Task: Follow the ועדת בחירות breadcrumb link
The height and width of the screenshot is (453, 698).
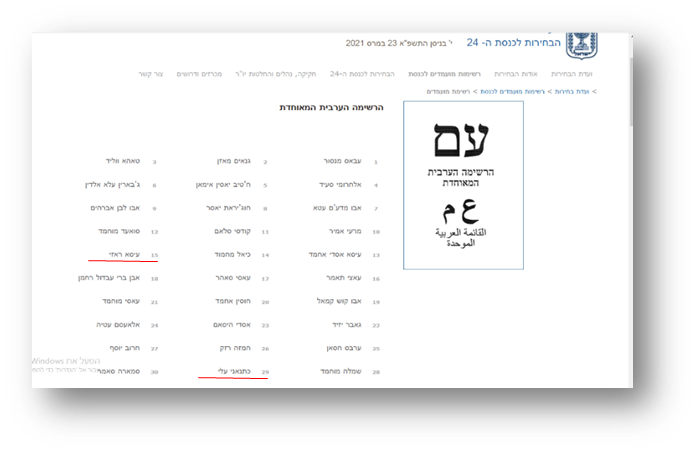Action: (572, 92)
